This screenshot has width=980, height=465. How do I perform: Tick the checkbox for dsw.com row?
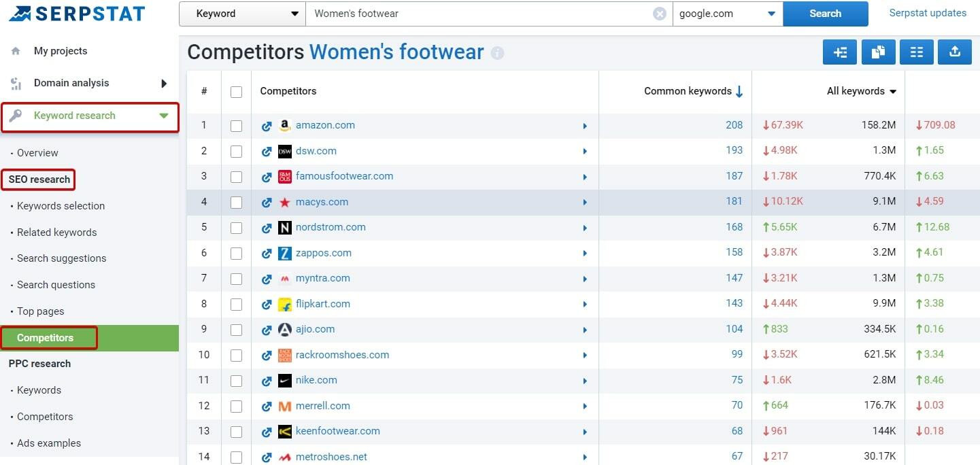click(x=236, y=151)
